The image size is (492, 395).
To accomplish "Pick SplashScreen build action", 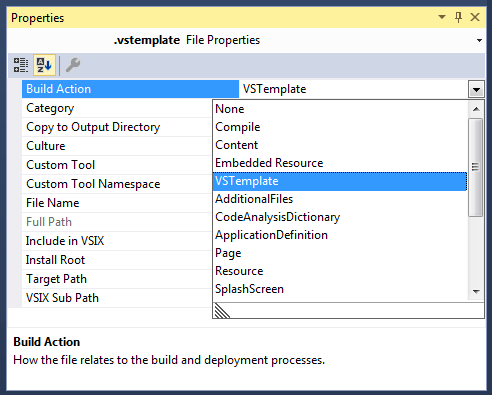I will (340, 289).
